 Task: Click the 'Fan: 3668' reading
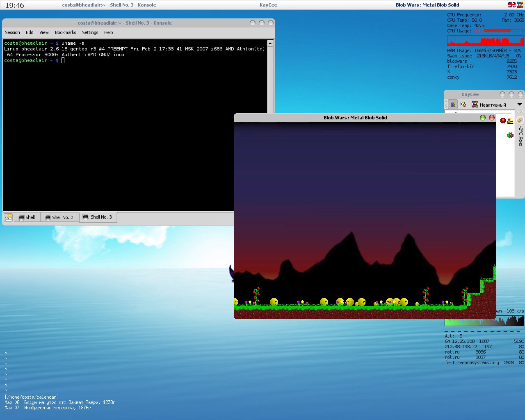[513, 20]
